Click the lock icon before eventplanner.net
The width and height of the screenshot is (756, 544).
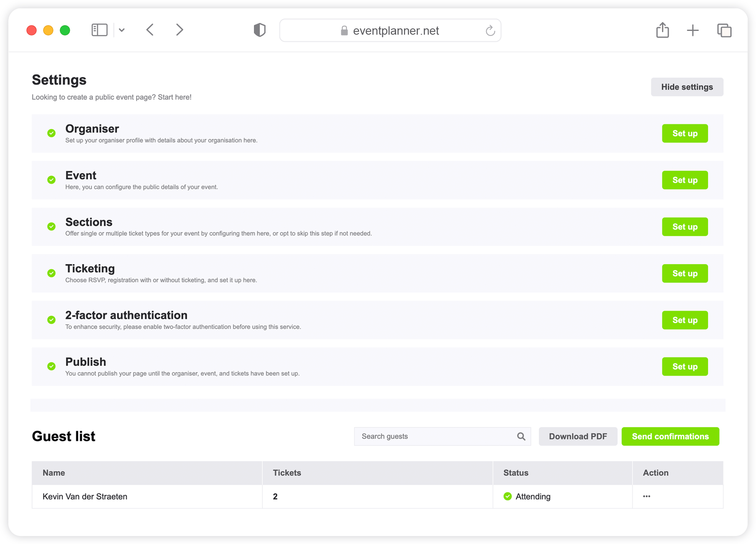[x=344, y=30]
